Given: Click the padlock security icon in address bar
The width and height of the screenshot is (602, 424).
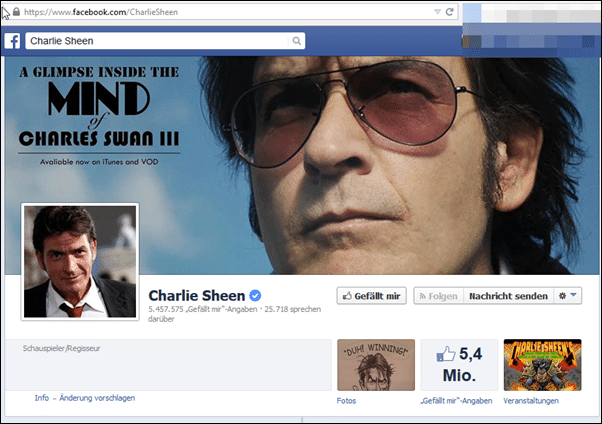Looking at the screenshot, I should pyautogui.click(x=16, y=12).
